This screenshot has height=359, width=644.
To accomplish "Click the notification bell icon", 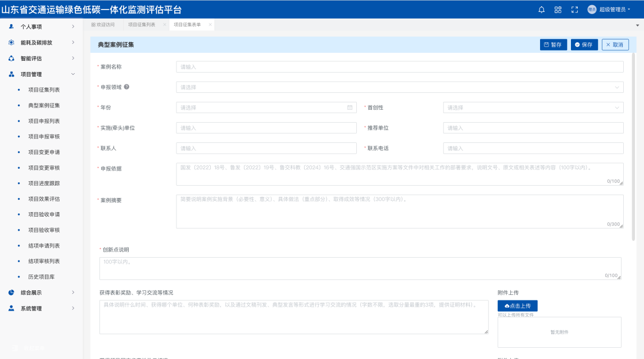I will [x=541, y=10].
